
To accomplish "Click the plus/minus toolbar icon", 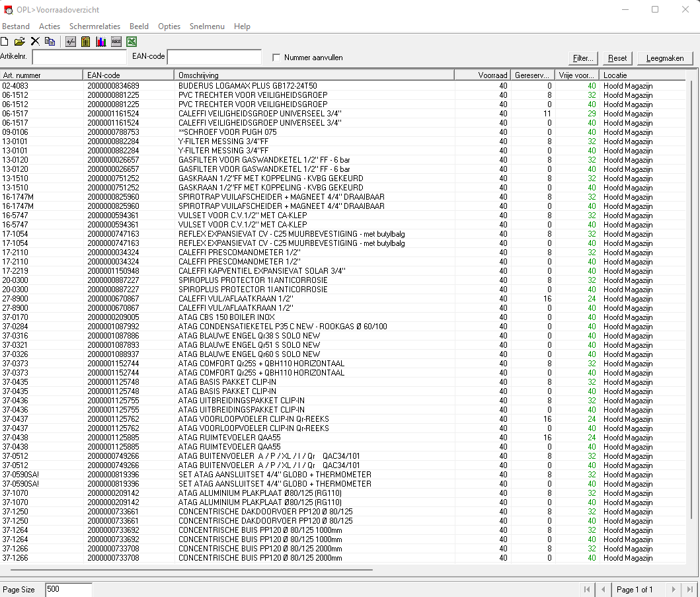I will tap(71, 42).
